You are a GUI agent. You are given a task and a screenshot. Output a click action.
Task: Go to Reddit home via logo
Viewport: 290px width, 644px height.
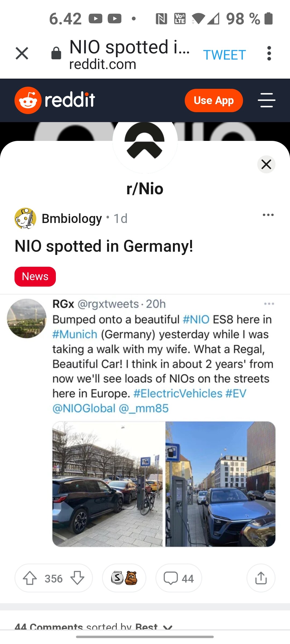(x=55, y=100)
